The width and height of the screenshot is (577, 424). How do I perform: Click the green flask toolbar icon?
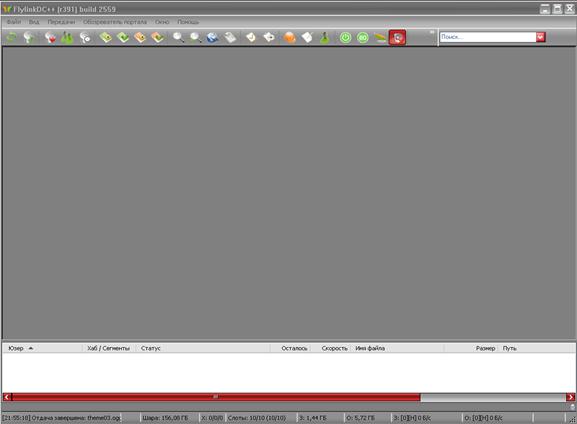point(324,37)
